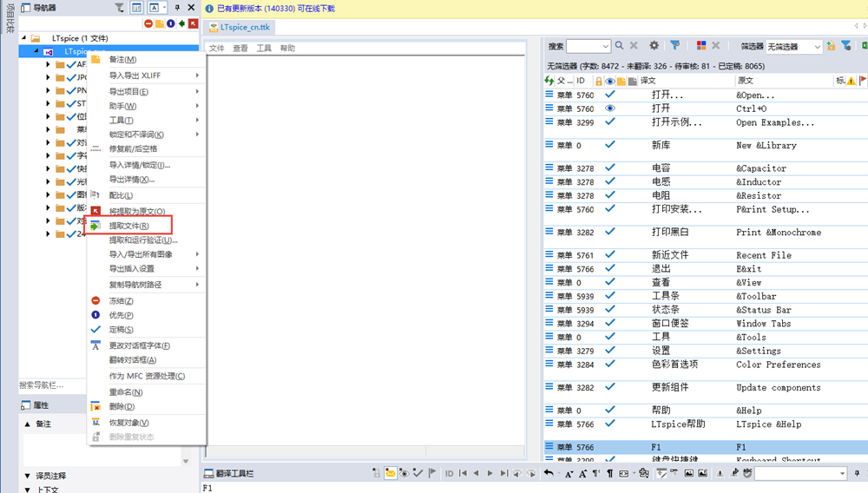
Task: Click the lock icon with green plus
Action: tap(831, 46)
